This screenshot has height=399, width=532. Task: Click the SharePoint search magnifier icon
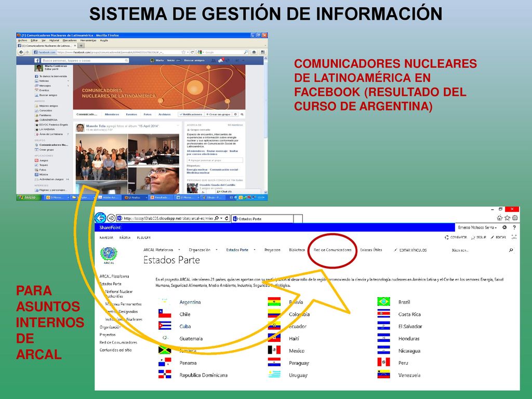pyautogui.click(x=511, y=250)
